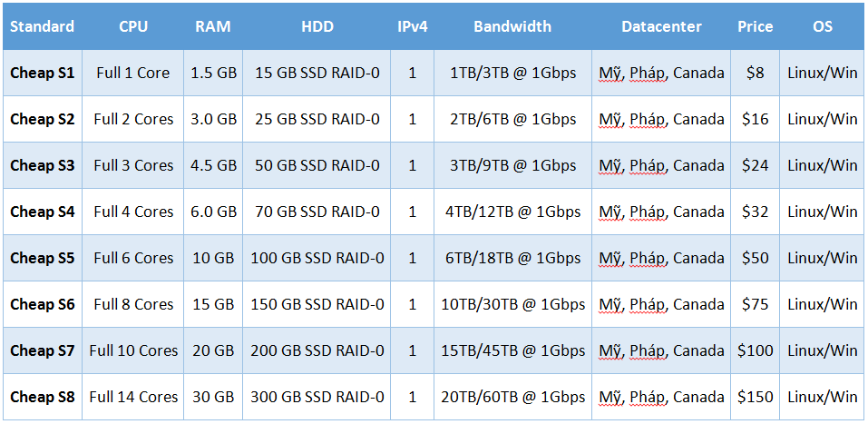Click the OS column header
This screenshot has height=424, width=868.
click(822, 26)
